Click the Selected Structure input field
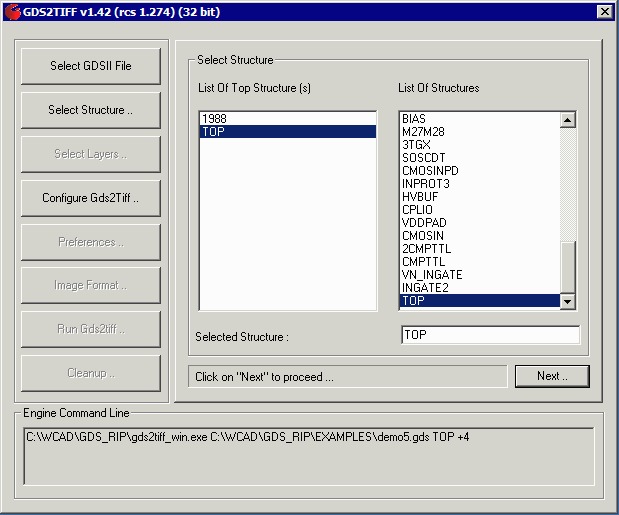The image size is (619, 515). tap(491, 335)
